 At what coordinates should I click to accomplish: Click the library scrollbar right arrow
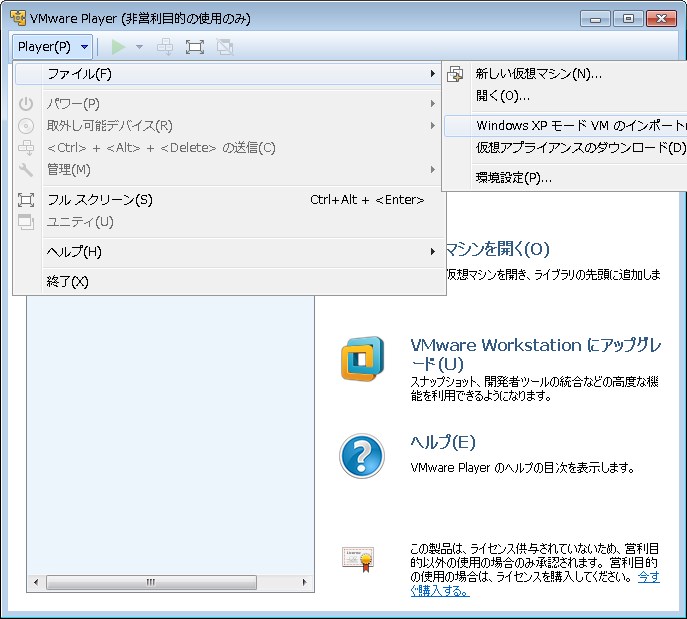click(x=305, y=582)
